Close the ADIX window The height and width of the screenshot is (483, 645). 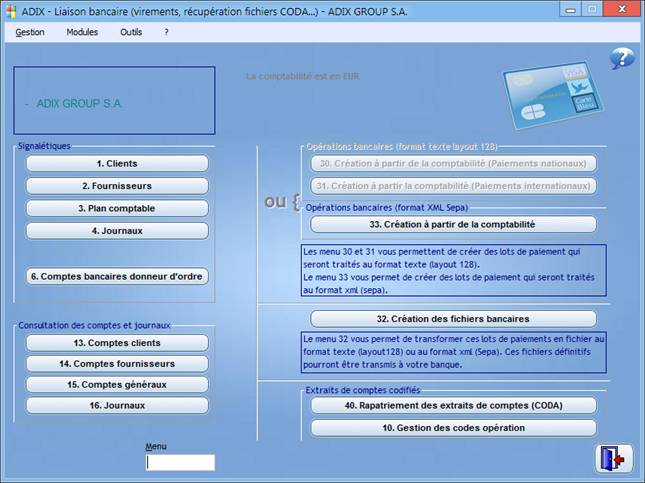tap(622, 9)
